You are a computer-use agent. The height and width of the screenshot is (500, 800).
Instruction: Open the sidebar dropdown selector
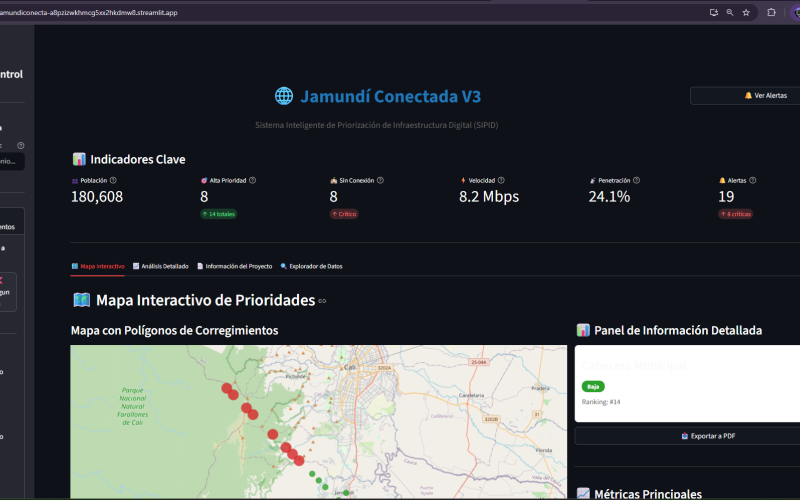pos(12,161)
